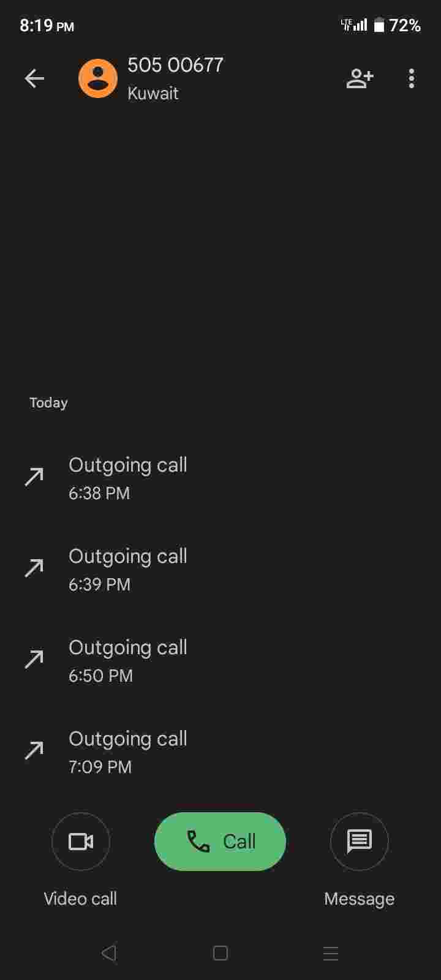Tap the battery 72% status indicator

click(398, 25)
